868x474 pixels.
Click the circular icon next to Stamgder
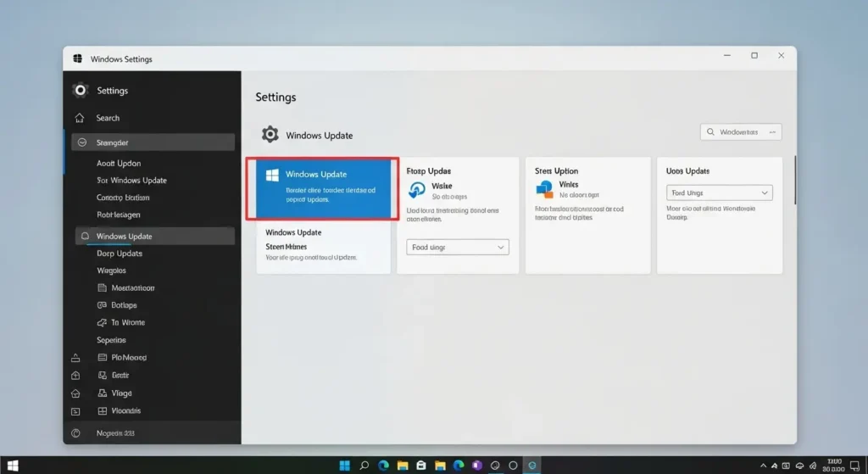point(82,142)
